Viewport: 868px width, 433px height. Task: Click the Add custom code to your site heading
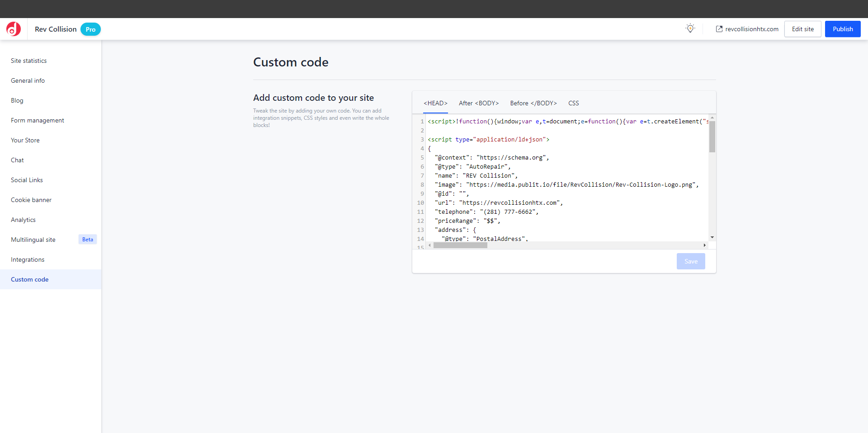[x=313, y=98]
